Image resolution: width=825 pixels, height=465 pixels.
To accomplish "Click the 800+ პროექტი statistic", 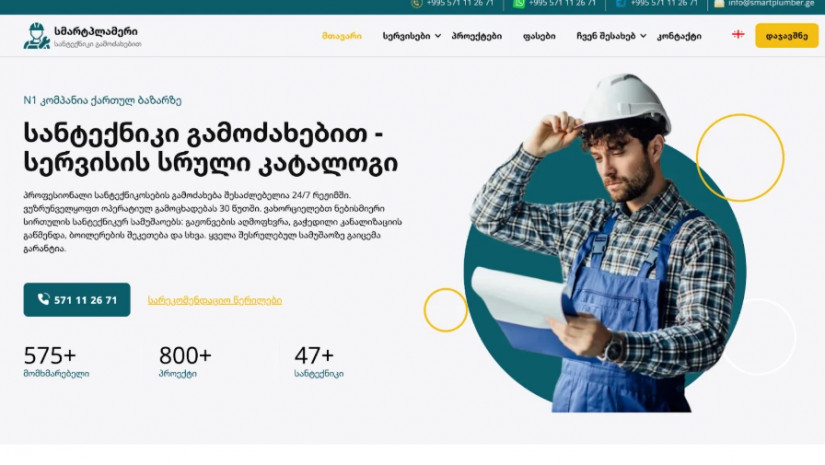I will [185, 361].
